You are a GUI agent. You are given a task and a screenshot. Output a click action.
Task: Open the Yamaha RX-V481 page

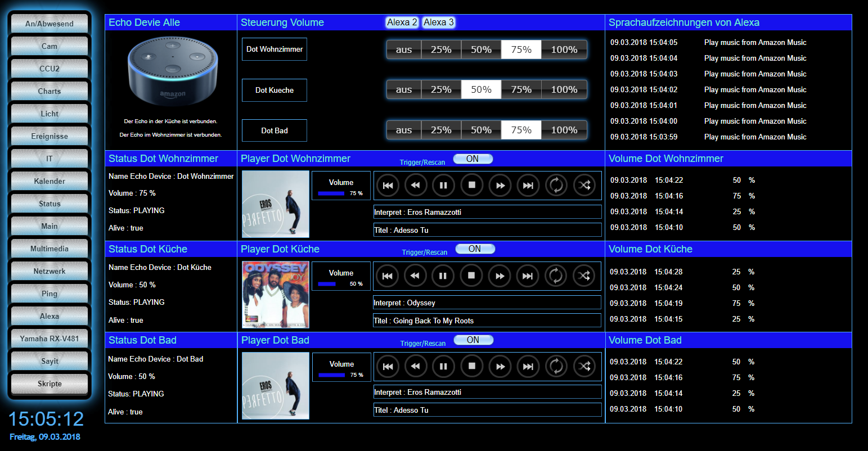(50, 339)
